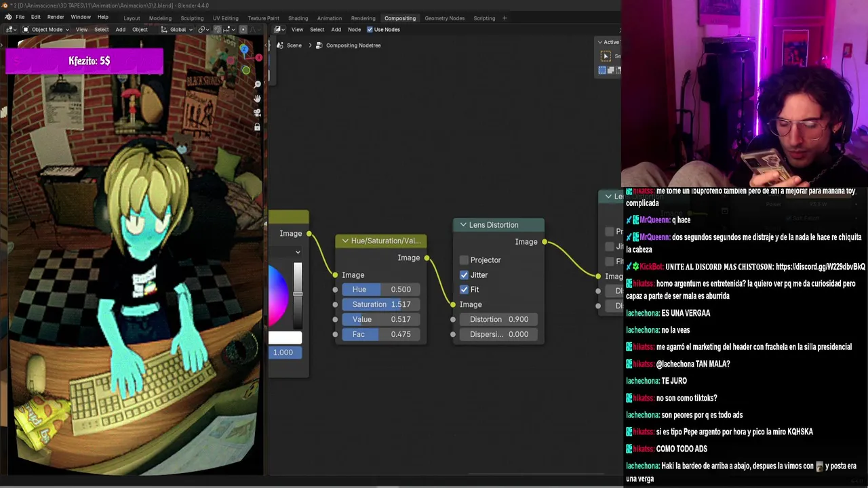Enable the Projector checkbox in Lens Distortion
Image resolution: width=868 pixels, height=488 pixels.
pyautogui.click(x=464, y=260)
